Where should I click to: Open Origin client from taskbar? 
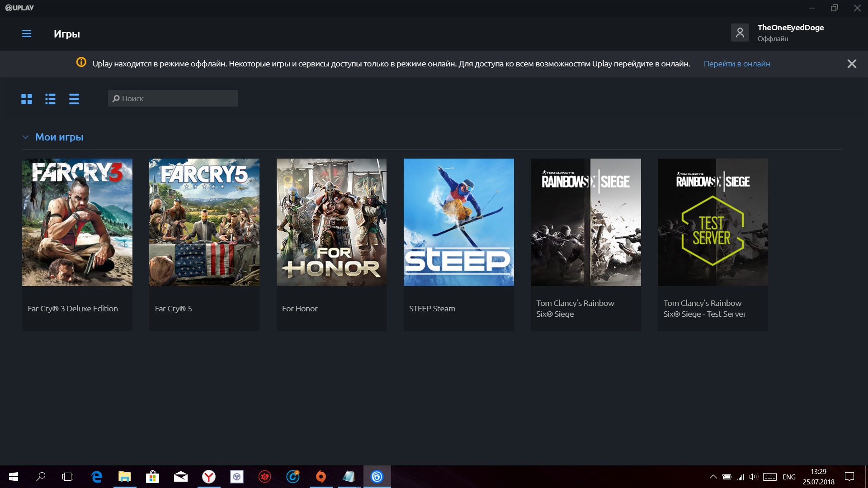pyautogui.click(x=321, y=477)
